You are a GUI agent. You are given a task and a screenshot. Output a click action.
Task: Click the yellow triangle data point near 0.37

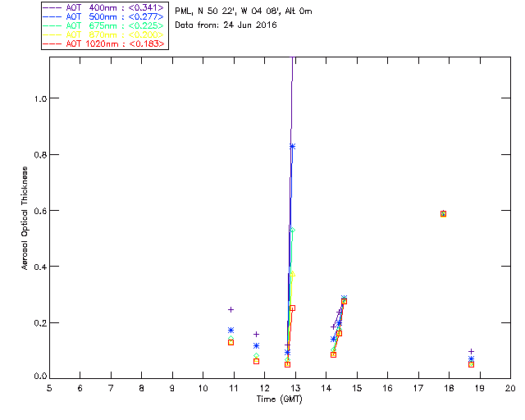point(292,274)
